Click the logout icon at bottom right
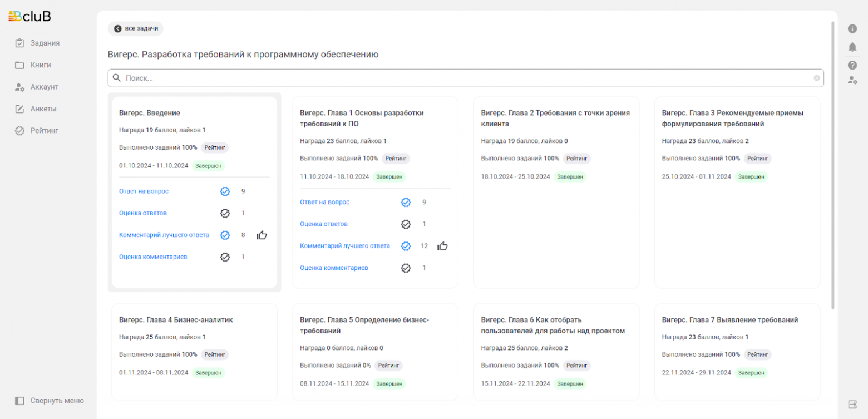The width and height of the screenshot is (868, 419). [x=852, y=404]
